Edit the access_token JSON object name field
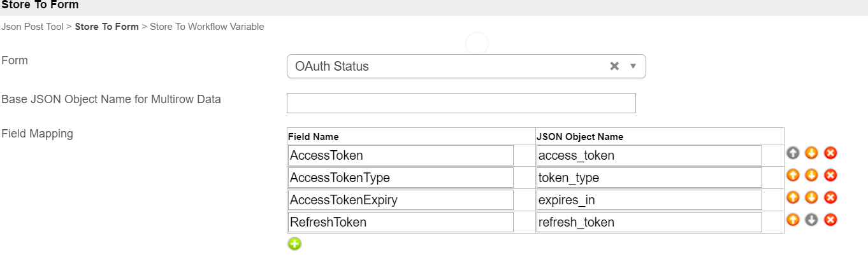 pyautogui.click(x=649, y=155)
